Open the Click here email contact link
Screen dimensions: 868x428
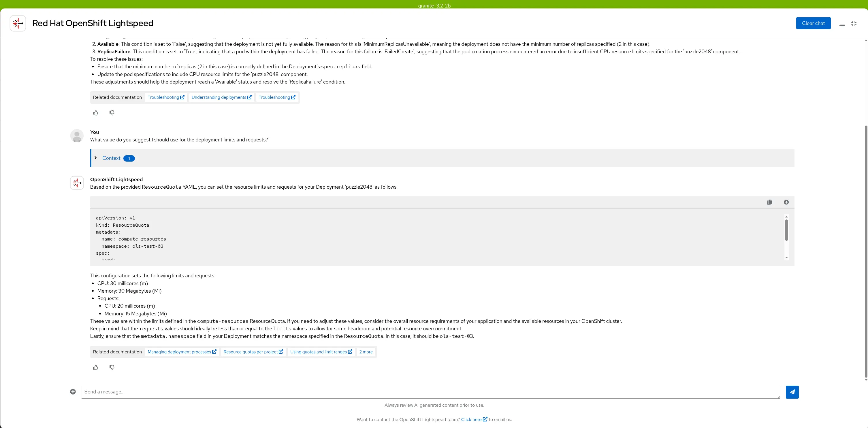click(474, 420)
